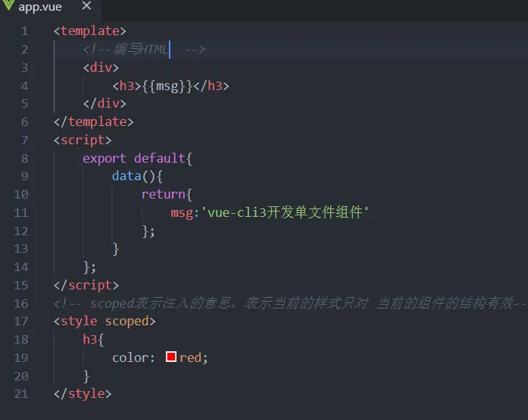Viewport: 528px width, 420px height.
Task: Click the closing </style> tag
Action: (83, 394)
